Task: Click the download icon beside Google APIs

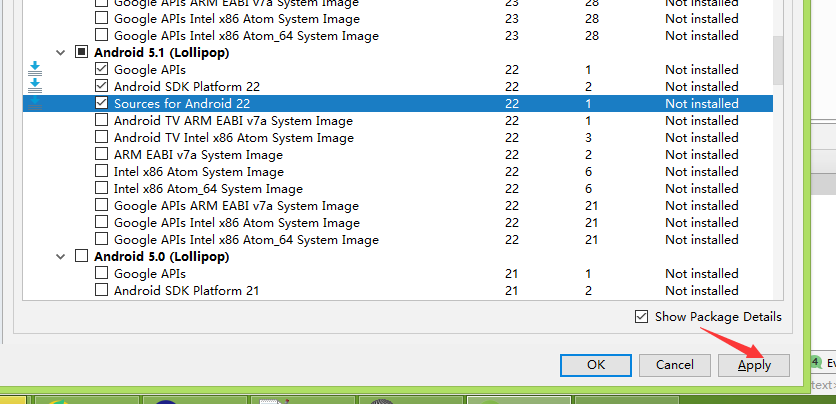Action: click(35, 69)
